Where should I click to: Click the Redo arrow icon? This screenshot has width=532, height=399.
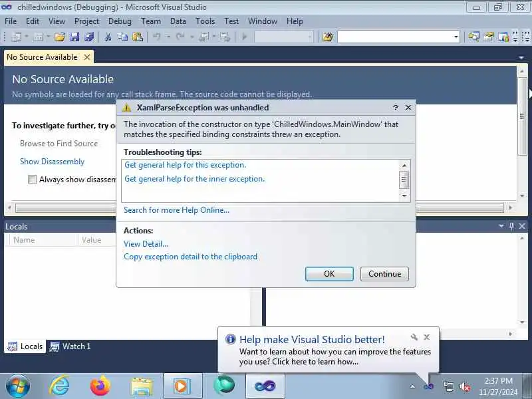(x=180, y=37)
